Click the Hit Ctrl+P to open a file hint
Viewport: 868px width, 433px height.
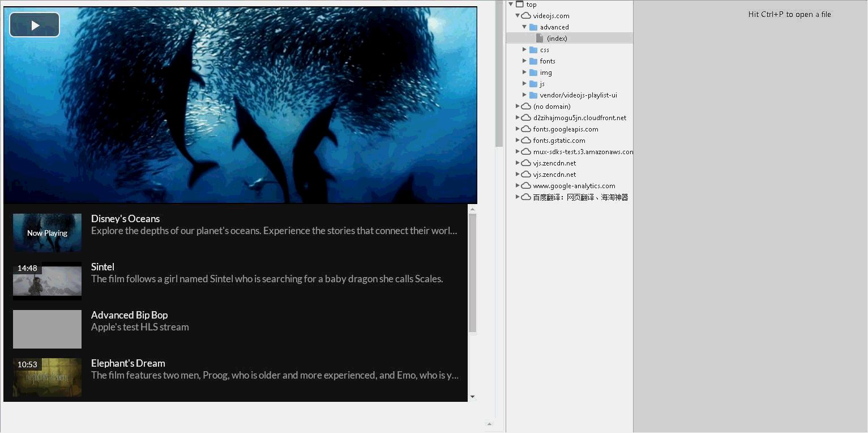pos(789,15)
